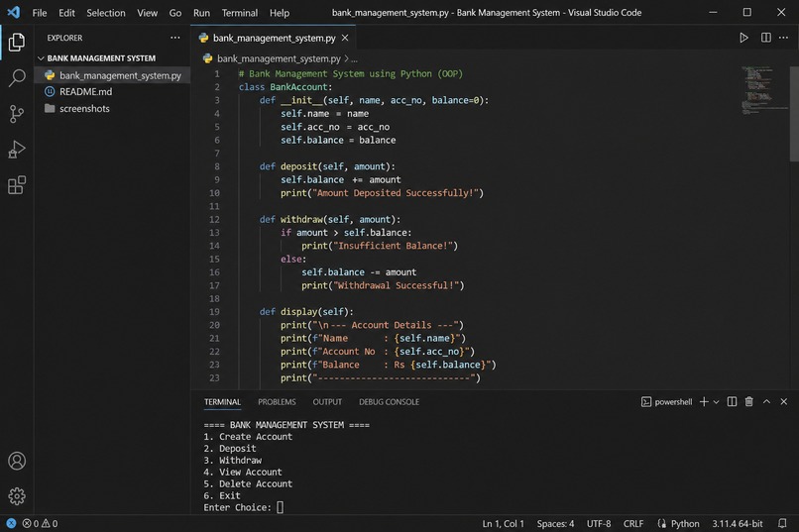Viewport: 799px width, 532px height.
Task: Run the Python file with the play button
Action: (743, 38)
